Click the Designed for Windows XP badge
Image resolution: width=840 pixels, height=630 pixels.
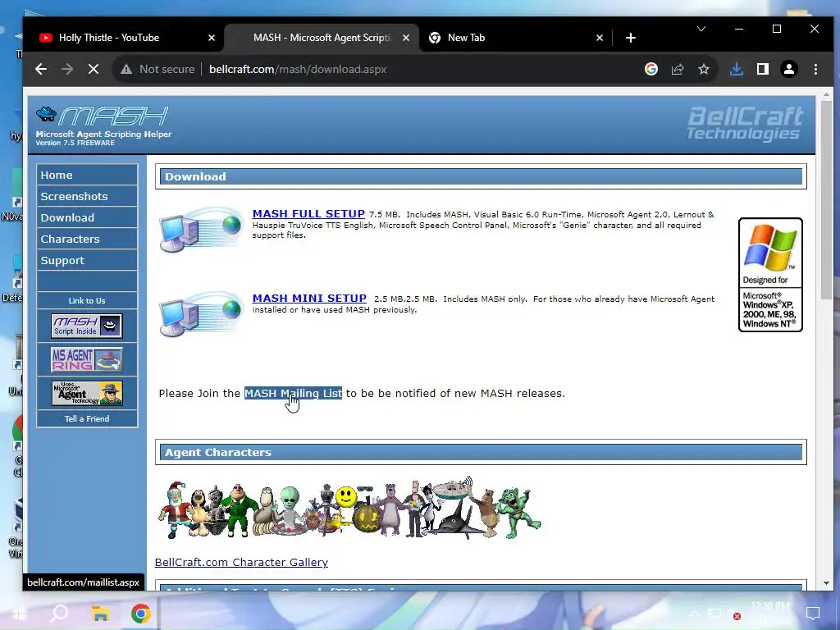[x=770, y=275]
